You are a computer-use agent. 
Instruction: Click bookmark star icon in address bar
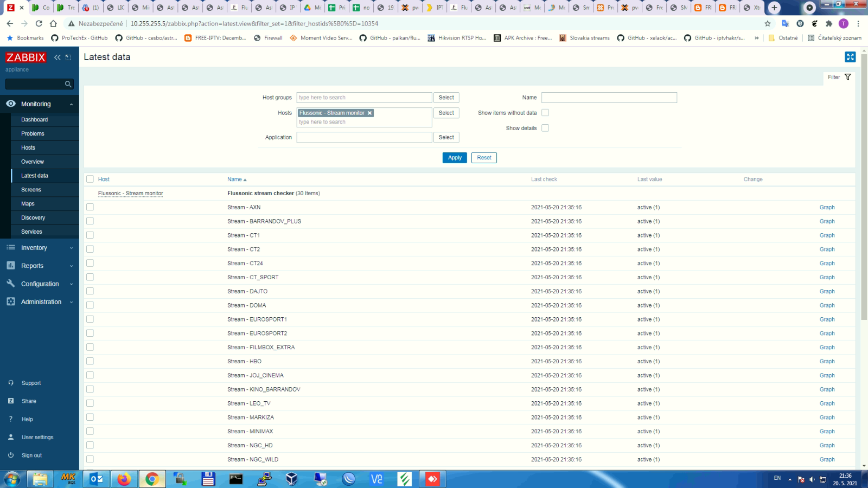767,24
